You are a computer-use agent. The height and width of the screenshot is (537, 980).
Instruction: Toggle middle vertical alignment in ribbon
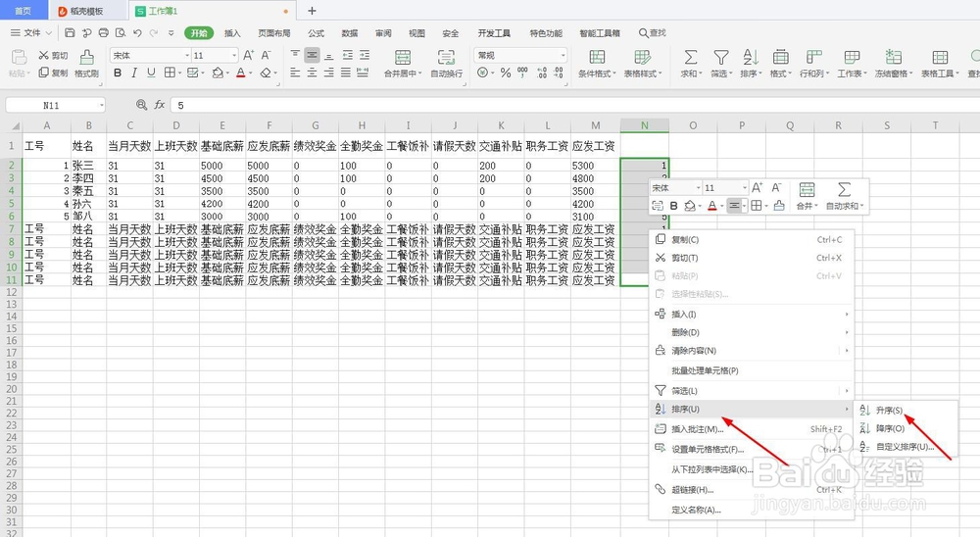click(x=312, y=55)
